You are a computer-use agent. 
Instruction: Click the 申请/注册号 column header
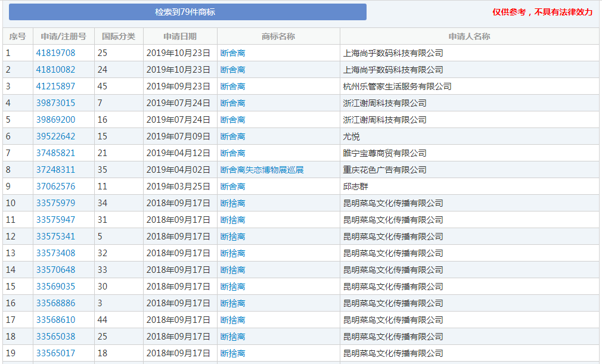(63, 36)
